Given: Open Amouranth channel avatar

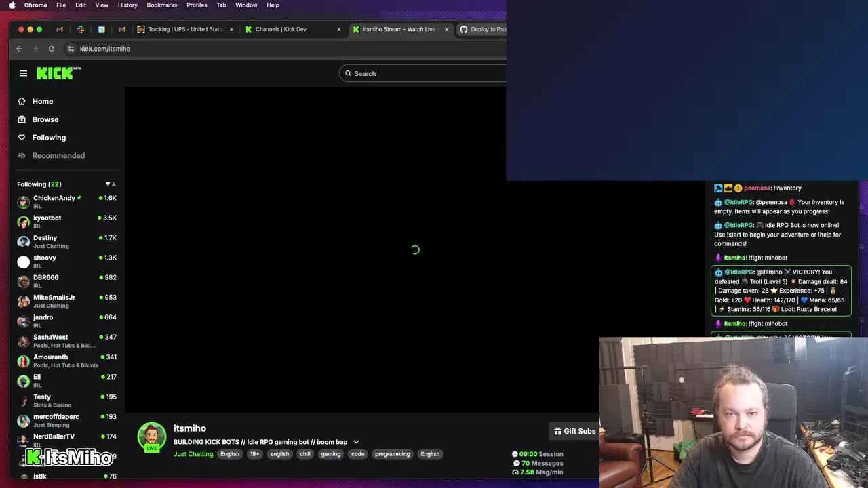Looking at the screenshot, I should 24,361.
